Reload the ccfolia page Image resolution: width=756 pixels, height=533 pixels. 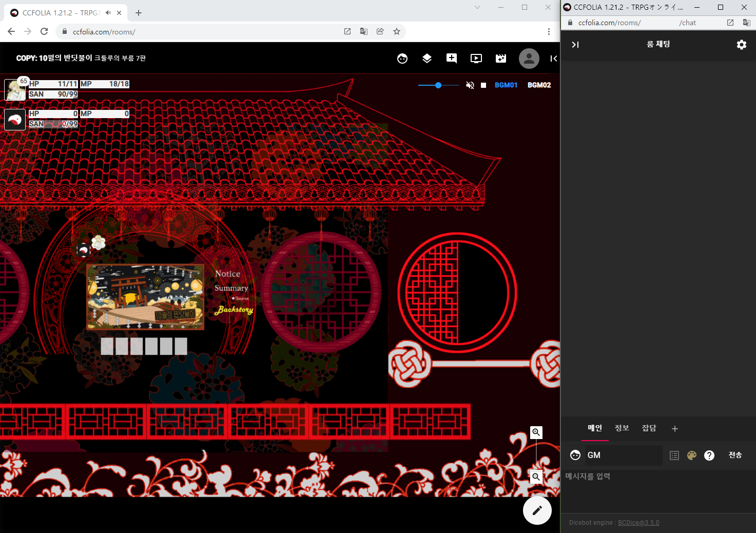pyautogui.click(x=44, y=31)
